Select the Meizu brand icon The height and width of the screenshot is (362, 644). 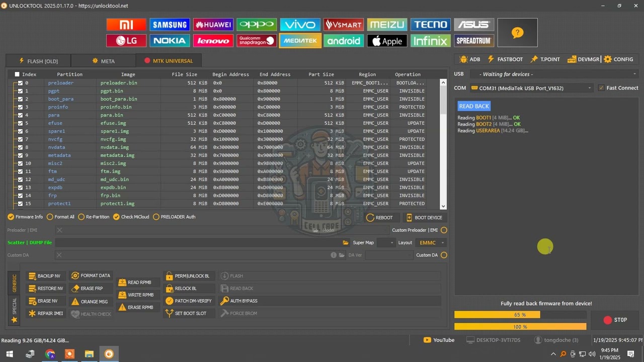(x=387, y=25)
